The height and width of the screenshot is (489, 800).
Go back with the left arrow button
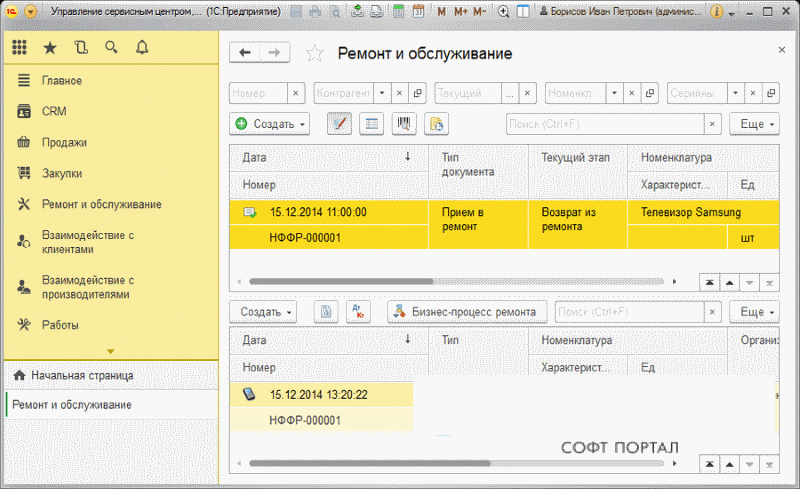point(245,53)
